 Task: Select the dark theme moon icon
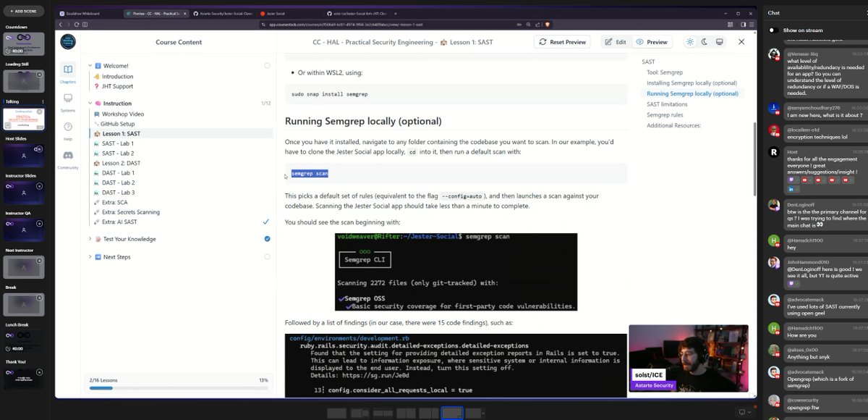click(x=705, y=42)
